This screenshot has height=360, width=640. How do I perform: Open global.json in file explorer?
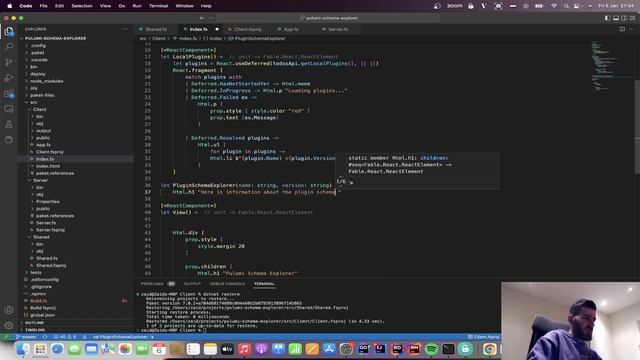pos(76,315)
